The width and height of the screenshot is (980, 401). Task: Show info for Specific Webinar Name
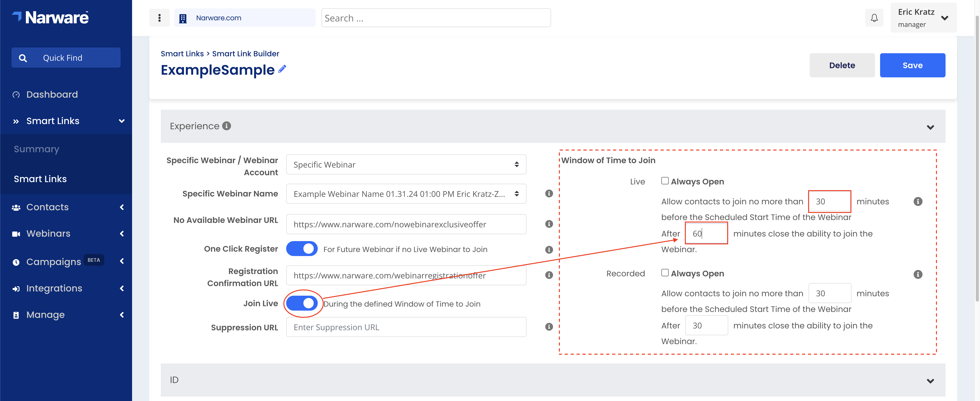pos(549,194)
